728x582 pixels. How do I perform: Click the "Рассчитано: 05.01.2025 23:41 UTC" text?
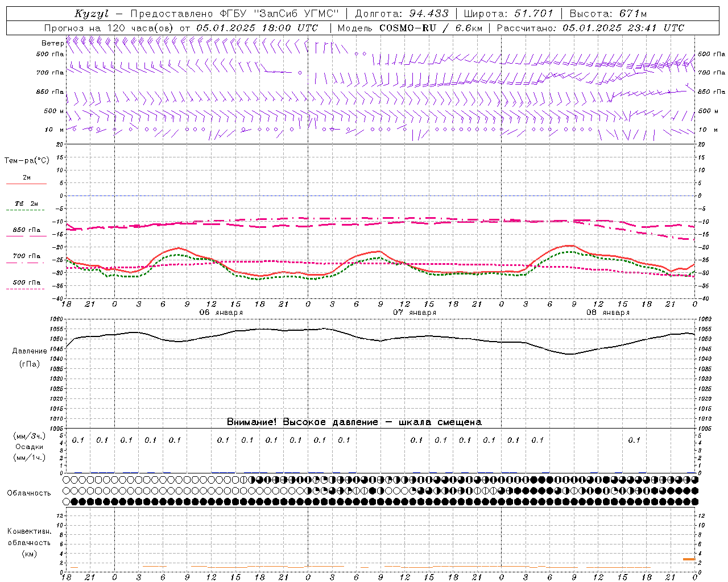pyautogui.click(x=590, y=28)
